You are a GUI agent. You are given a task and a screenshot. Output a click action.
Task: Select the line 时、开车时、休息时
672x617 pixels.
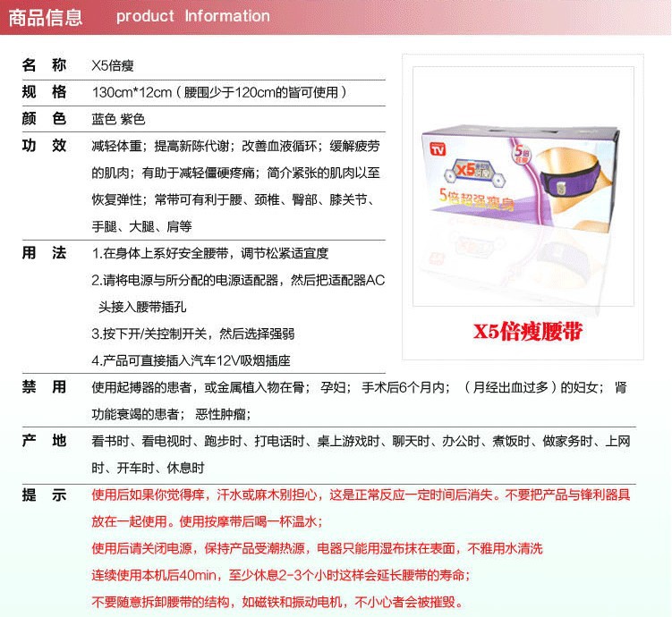coord(148,468)
